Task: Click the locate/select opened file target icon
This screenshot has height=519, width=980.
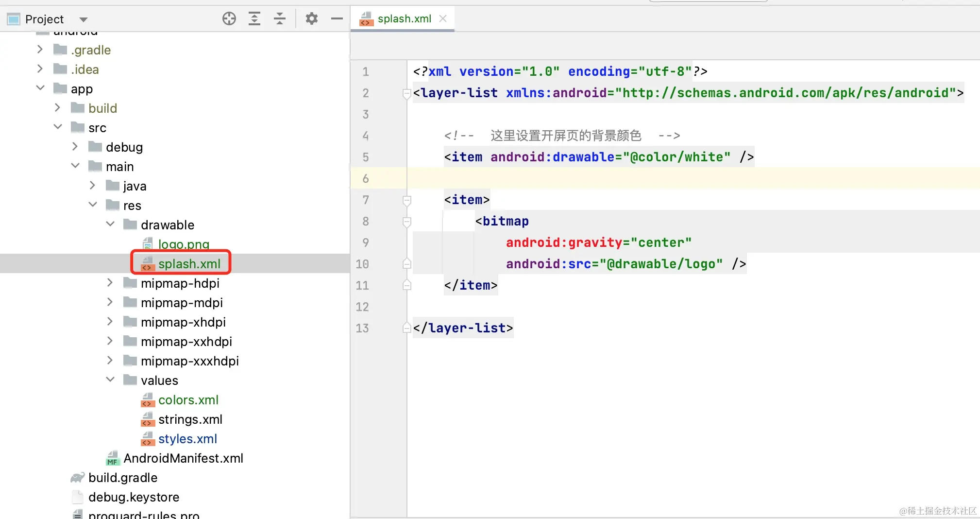Action: [x=229, y=19]
